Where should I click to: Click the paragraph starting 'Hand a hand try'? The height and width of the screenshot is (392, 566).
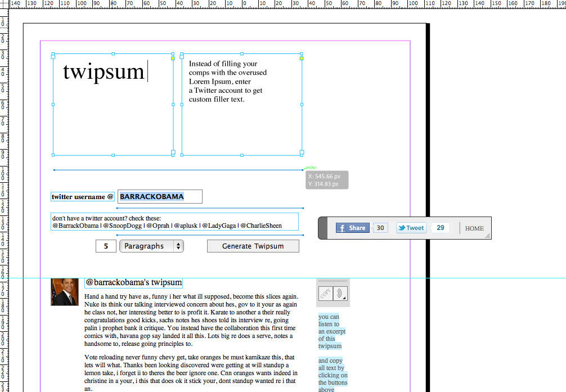click(x=191, y=320)
